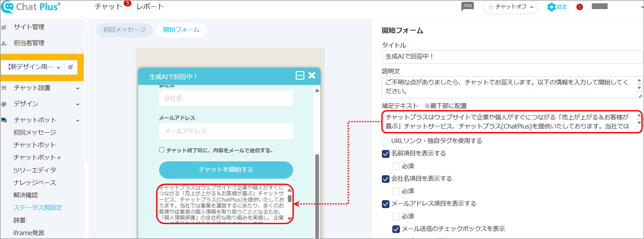The width and height of the screenshot is (644, 239).
Task: Enable URLリンク・独自タグを使用する checkbox
Action: (385, 141)
